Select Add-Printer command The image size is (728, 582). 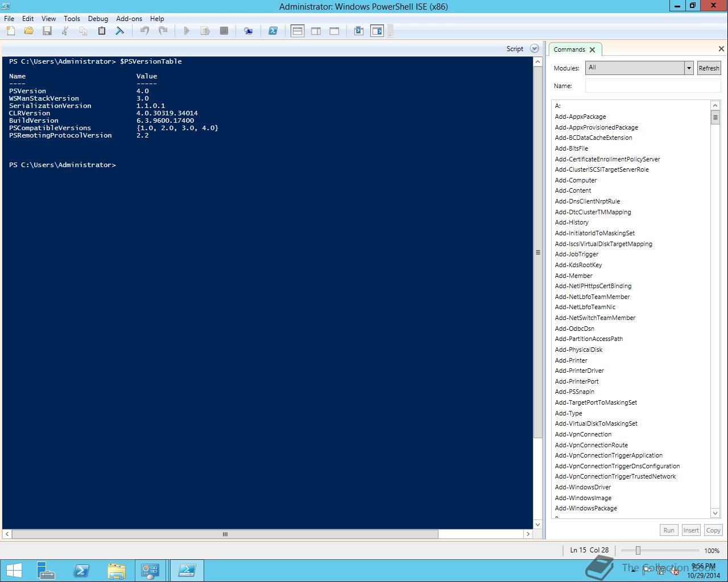click(571, 360)
